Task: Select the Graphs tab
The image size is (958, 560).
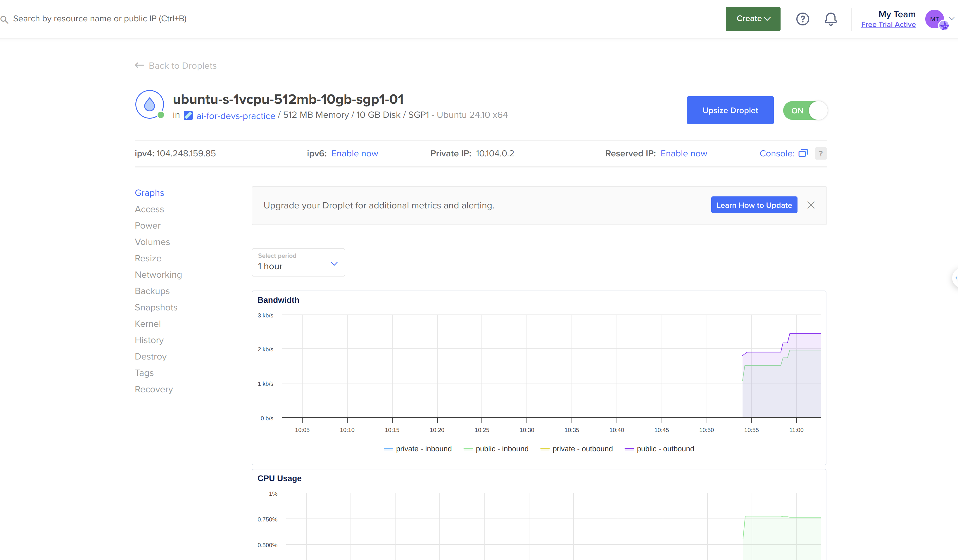Action: point(149,193)
